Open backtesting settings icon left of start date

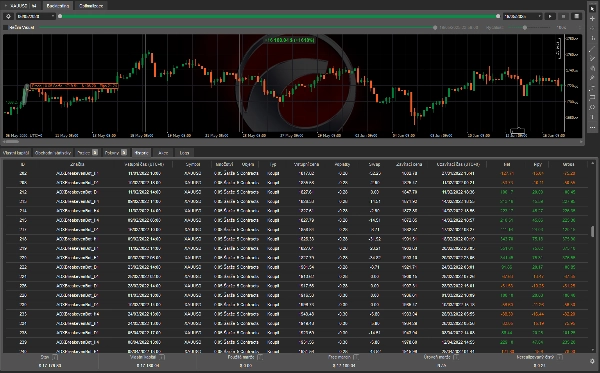(8, 16)
